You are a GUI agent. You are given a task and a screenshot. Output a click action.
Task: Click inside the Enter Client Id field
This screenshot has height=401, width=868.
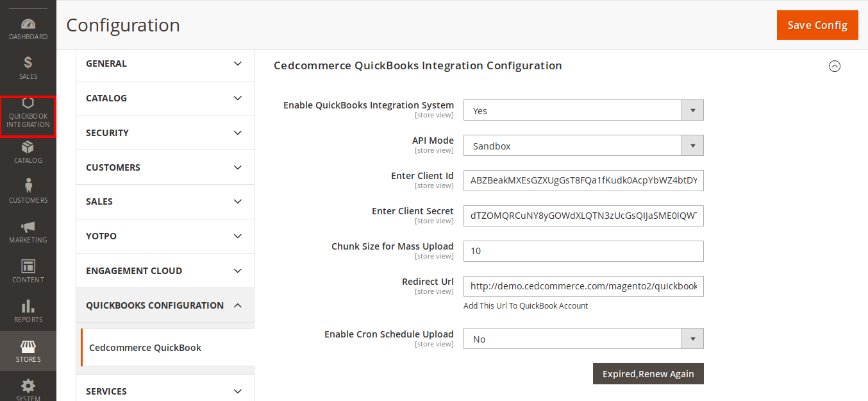[583, 180]
